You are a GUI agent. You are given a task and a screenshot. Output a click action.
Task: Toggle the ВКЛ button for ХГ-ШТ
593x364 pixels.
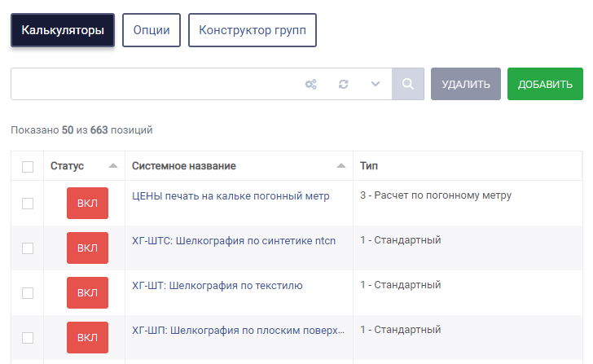click(x=87, y=292)
